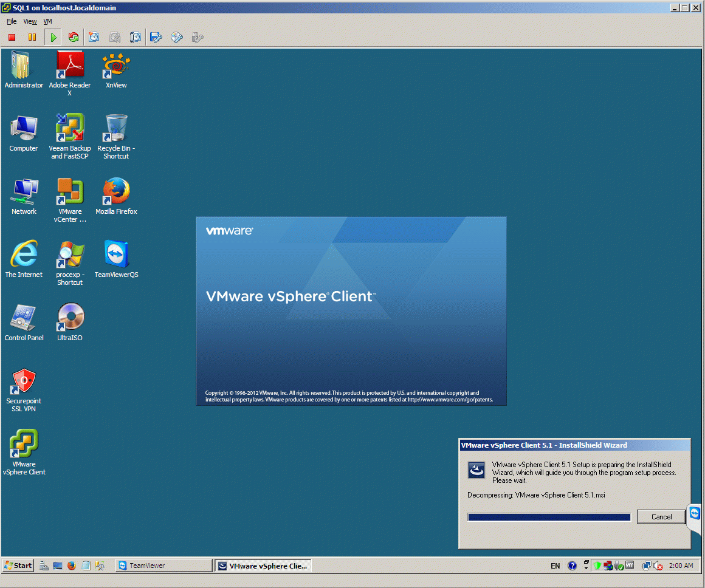This screenshot has width=705, height=588.
Task: Select the TeamViewerQS desktop icon
Action: pyautogui.click(x=116, y=259)
